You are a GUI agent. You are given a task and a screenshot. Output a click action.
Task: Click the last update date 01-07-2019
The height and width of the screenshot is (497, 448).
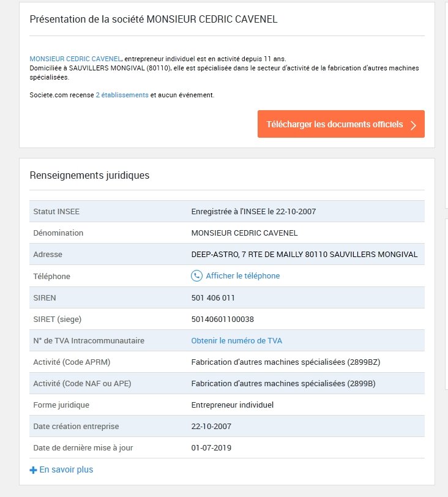pos(211,447)
